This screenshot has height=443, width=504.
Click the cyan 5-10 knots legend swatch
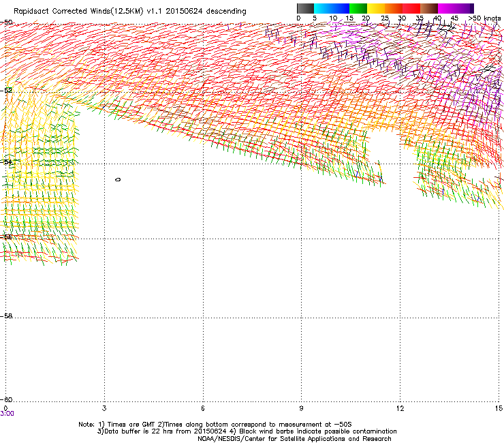[x=323, y=8]
